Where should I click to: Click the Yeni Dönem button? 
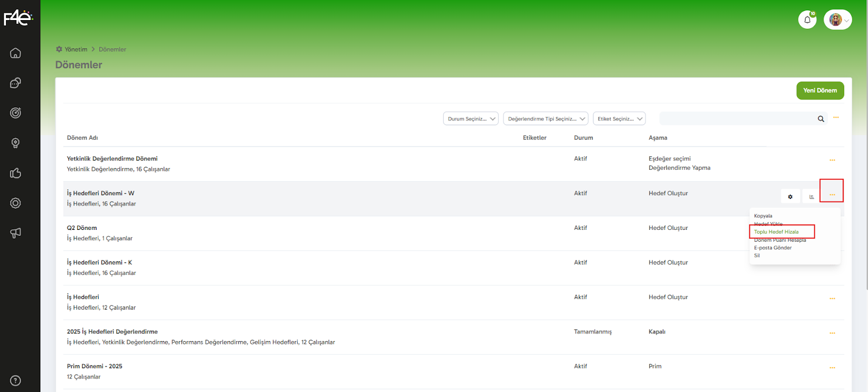(820, 91)
